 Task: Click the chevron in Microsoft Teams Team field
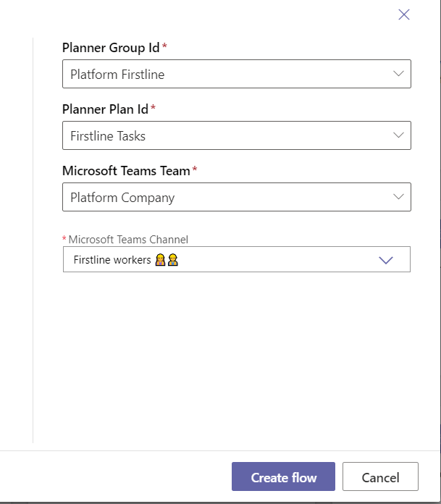pos(398,197)
